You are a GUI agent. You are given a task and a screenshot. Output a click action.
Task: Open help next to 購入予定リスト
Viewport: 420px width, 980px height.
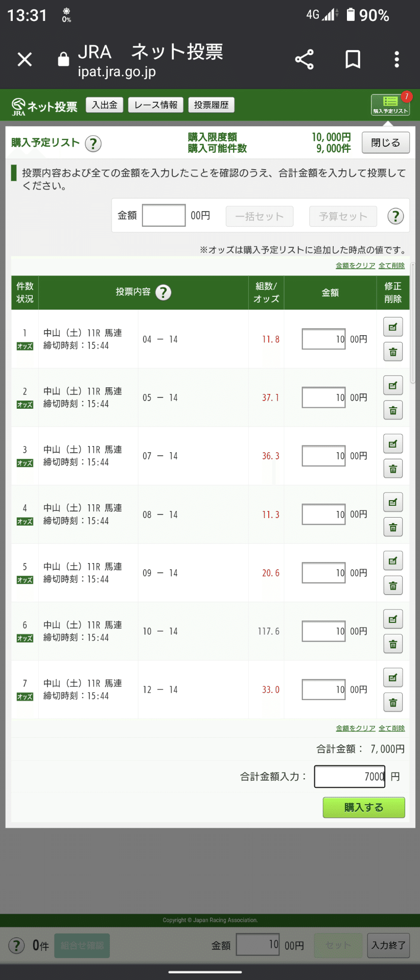tap(93, 144)
